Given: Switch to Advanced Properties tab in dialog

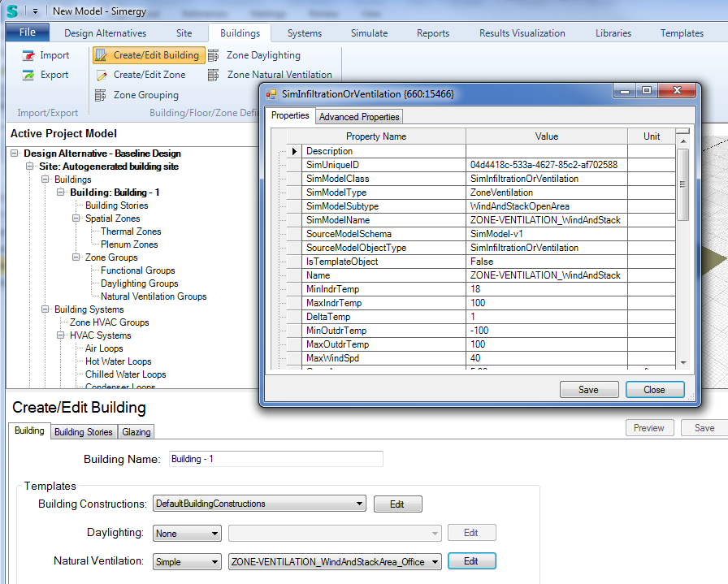Looking at the screenshot, I should 359,117.
